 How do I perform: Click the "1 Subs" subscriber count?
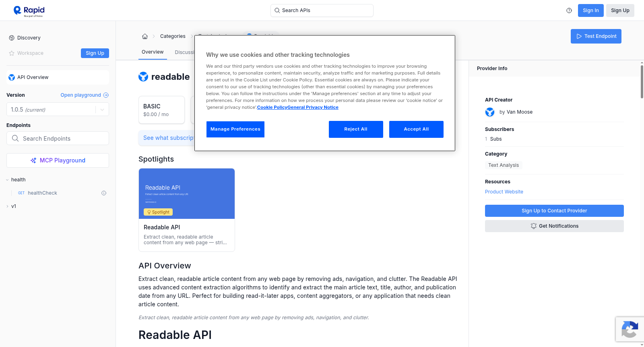coord(493,139)
